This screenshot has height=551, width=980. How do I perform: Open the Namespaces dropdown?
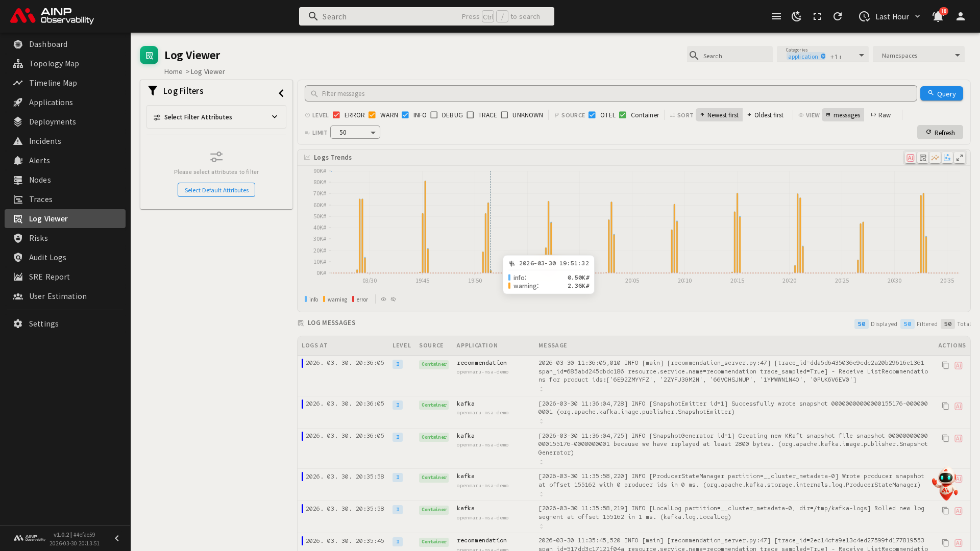[x=918, y=55]
